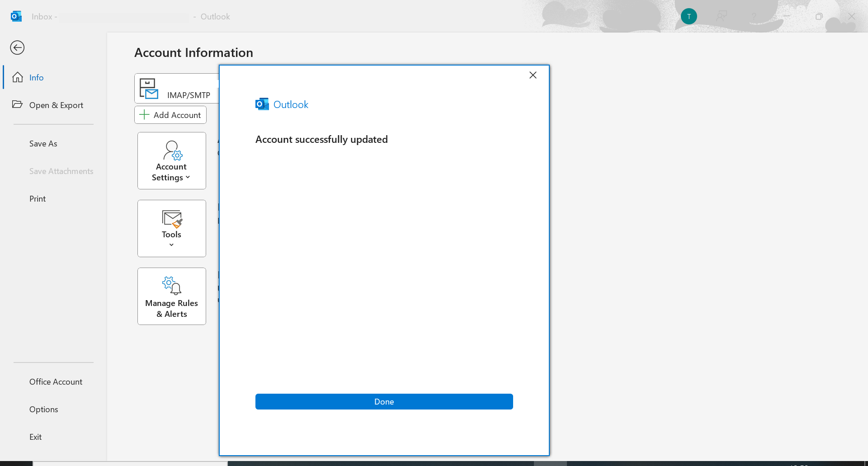Click the Account Settings person-gear icon
The image size is (868, 466).
pos(173,151)
